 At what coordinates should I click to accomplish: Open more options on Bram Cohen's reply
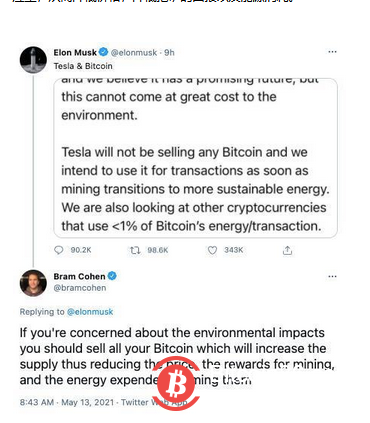(332, 276)
